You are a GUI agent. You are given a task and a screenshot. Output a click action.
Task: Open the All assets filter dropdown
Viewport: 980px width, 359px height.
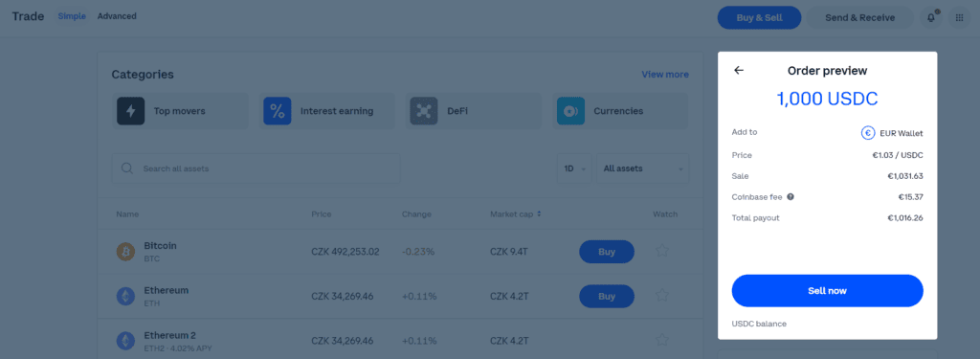click(x=642, y=168)
